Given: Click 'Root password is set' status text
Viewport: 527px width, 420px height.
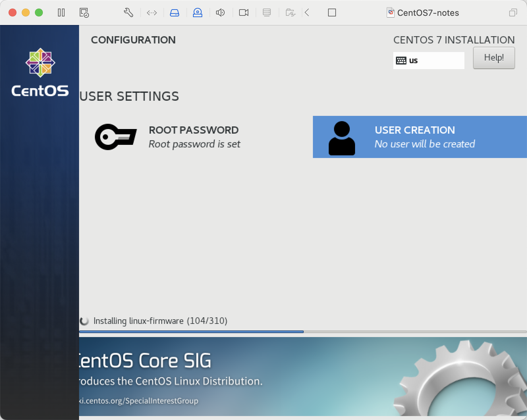Looking at the screenshot, I should click(194, 144).
